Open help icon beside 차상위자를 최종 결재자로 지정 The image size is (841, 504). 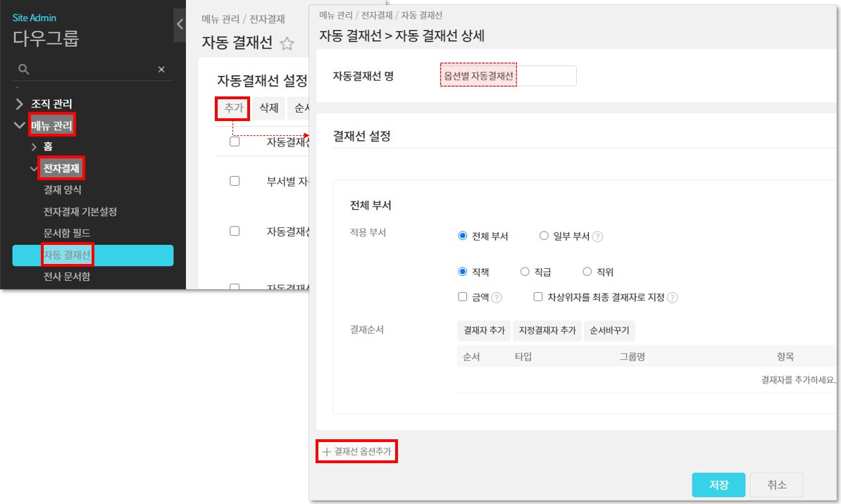point(672,298)
